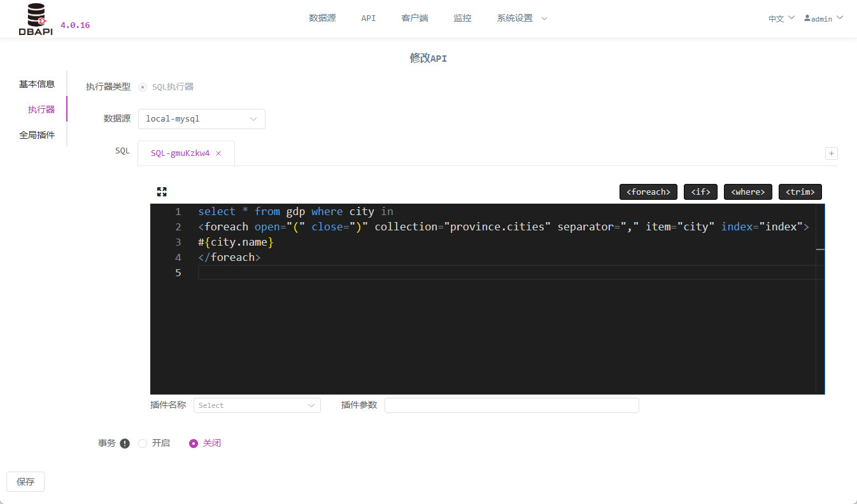
Task: Close the SQL-gmuKzkw4 tab
Action: (x=218, y=153)
